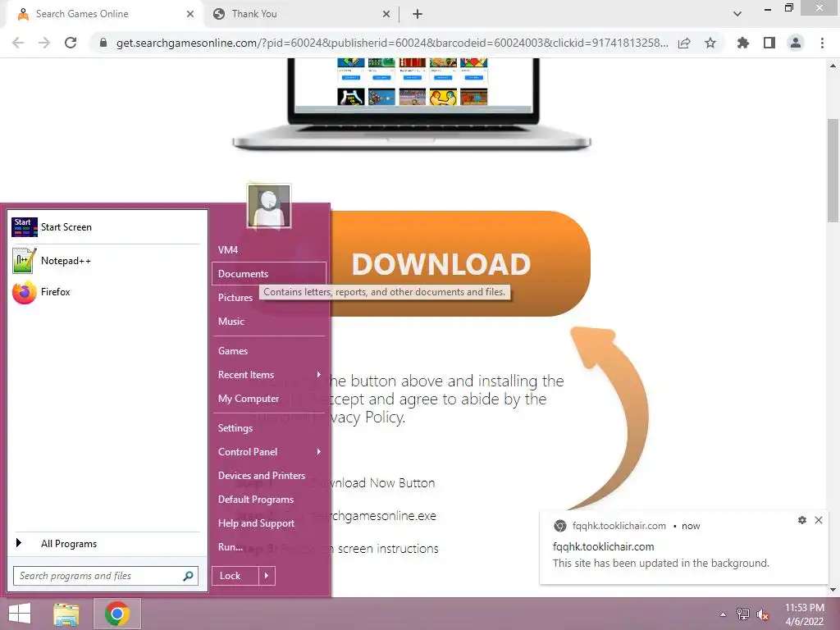840x630 pixels.
Task: Expand the Recent Items submenu arrow
Action: pyautogui.click(x=319, y=375)
